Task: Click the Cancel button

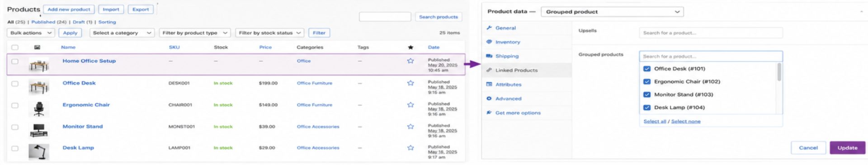Action: pyautogui.click(x=808, y=148)
